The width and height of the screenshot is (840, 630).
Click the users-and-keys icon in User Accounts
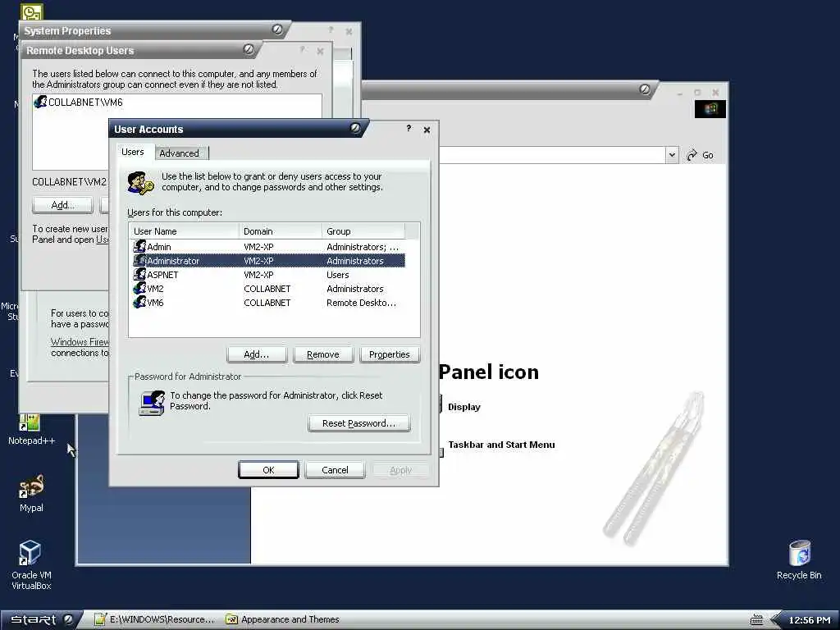[141, 183]
